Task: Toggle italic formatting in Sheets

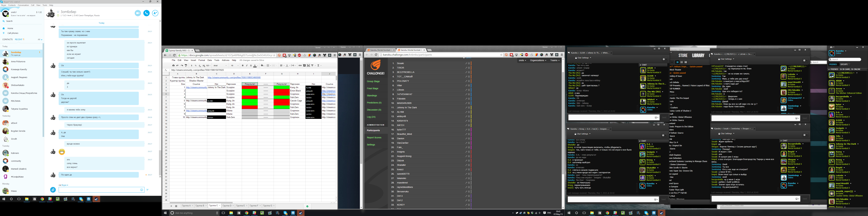Action: point(247,66)
